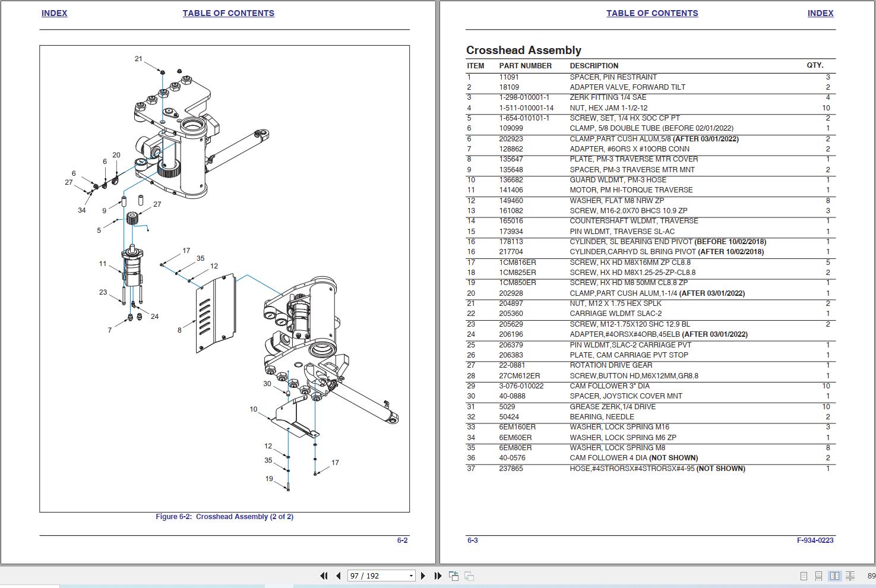The height and width of the screenshot is (588, 876).
Task: Go to the previous page
Action: pyautogui.click(x=339, y=576)
